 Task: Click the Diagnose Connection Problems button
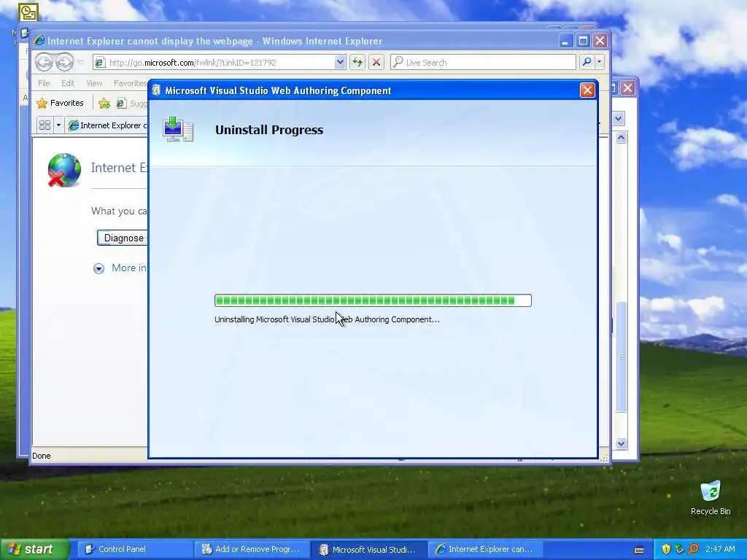(123, 238)
